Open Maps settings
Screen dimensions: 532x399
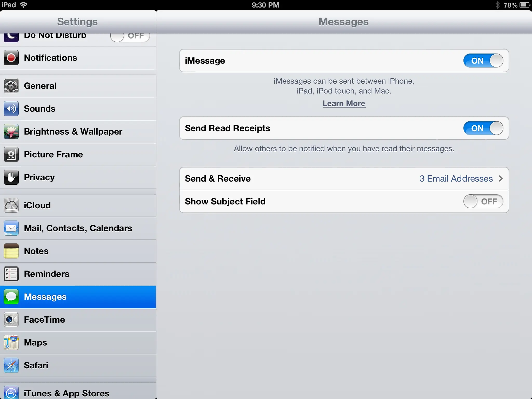[x=78, y=342]
